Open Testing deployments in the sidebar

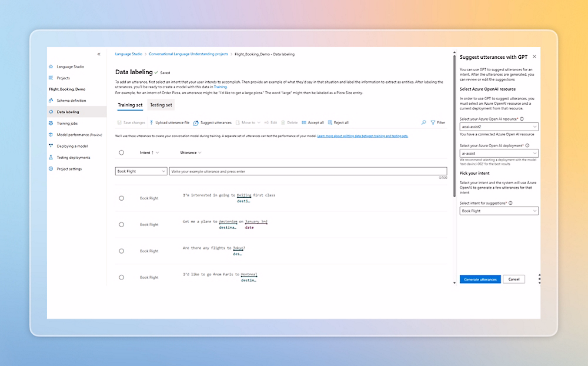[x=73, y=157]
